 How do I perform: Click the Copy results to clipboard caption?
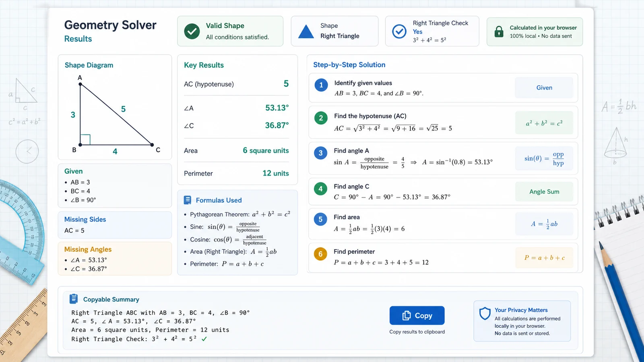[417, 332]
